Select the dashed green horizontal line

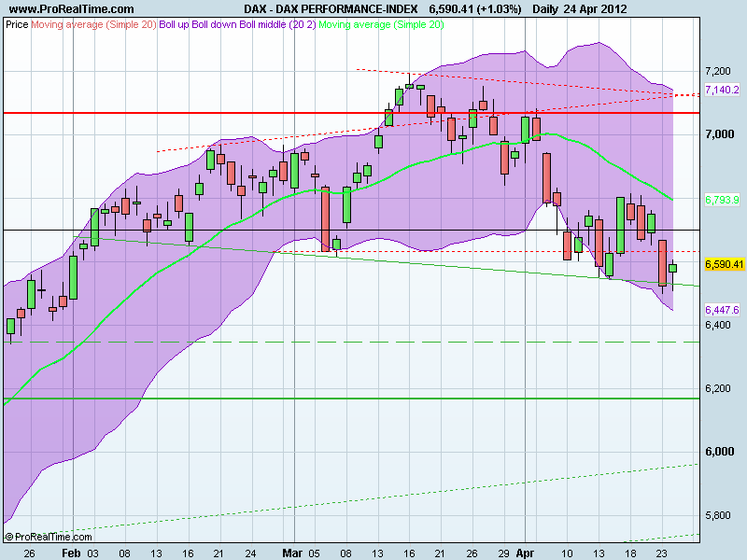[x=352, y=342]
